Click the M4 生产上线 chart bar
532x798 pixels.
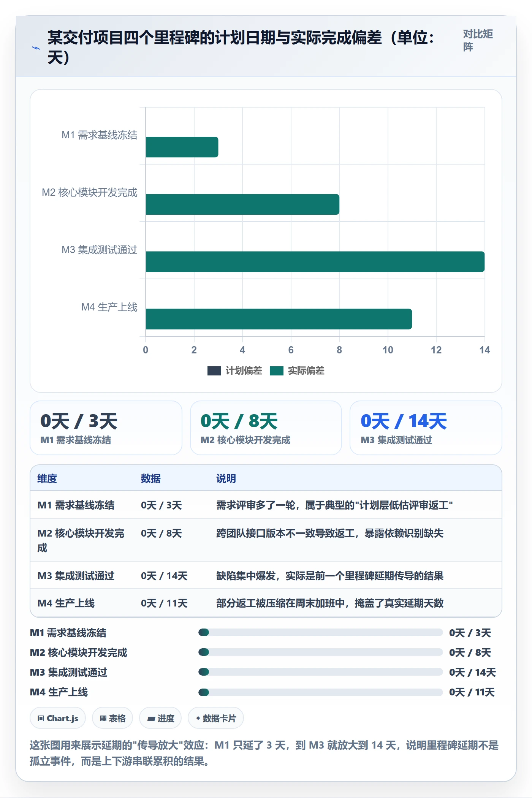tap(279, 319)
